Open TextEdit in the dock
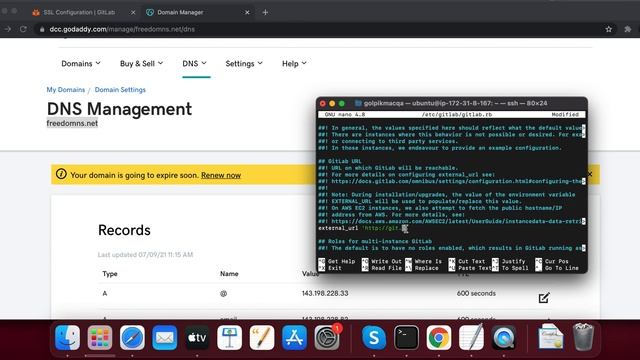 click(471, 338)
